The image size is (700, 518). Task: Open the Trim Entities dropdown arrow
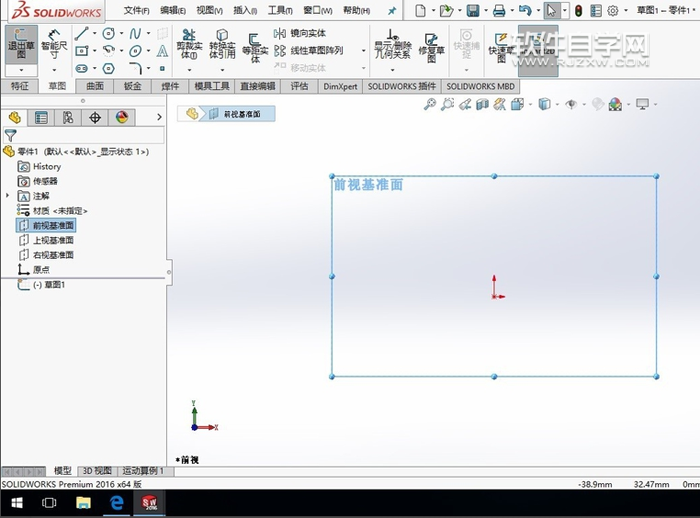tap(189, 70)
